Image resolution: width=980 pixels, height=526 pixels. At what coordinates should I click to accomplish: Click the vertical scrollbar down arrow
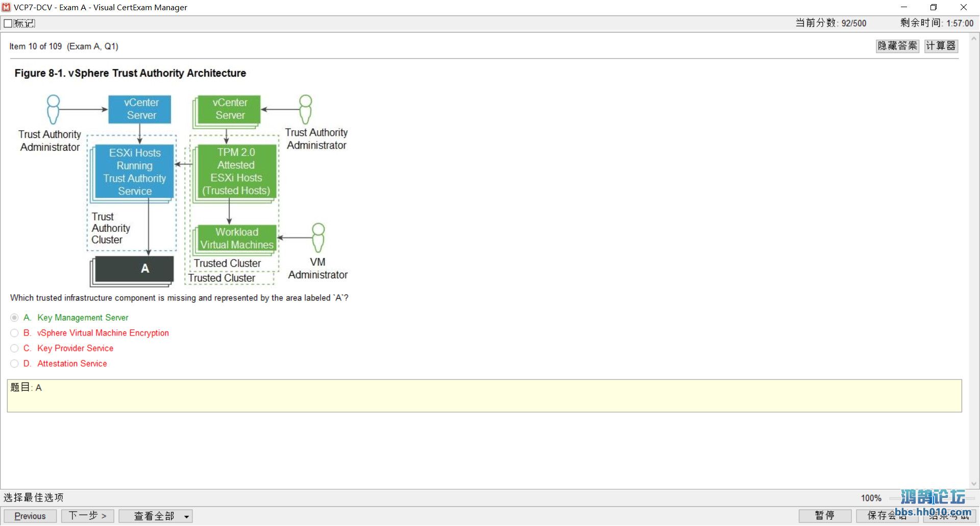[974, 484]
